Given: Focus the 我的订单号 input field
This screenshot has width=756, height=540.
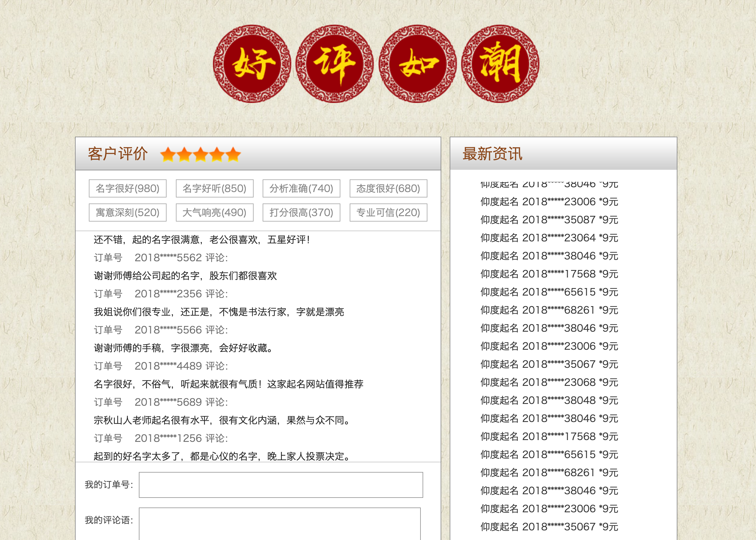Looking at the screenshot, I should [x=281, y=485].
